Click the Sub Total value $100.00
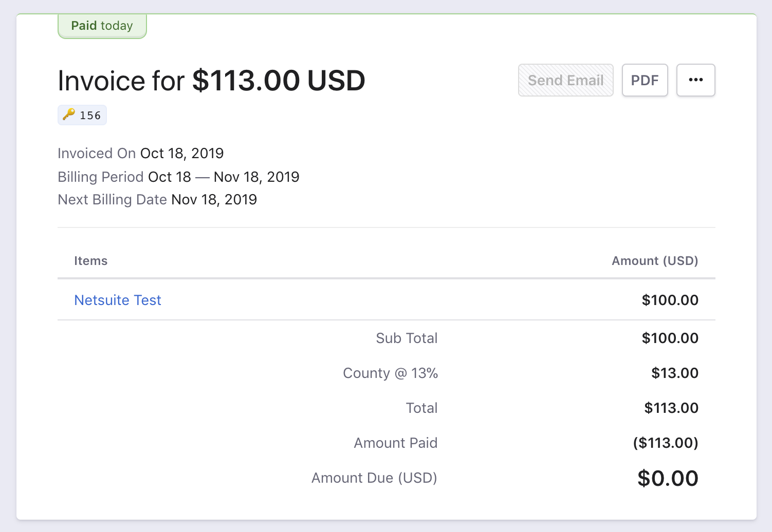This screenshot has height=532, width=772. (670, 338)
